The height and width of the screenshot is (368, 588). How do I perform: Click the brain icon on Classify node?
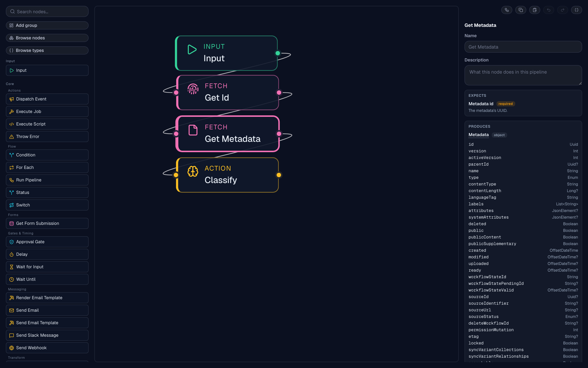pos(193,171)
